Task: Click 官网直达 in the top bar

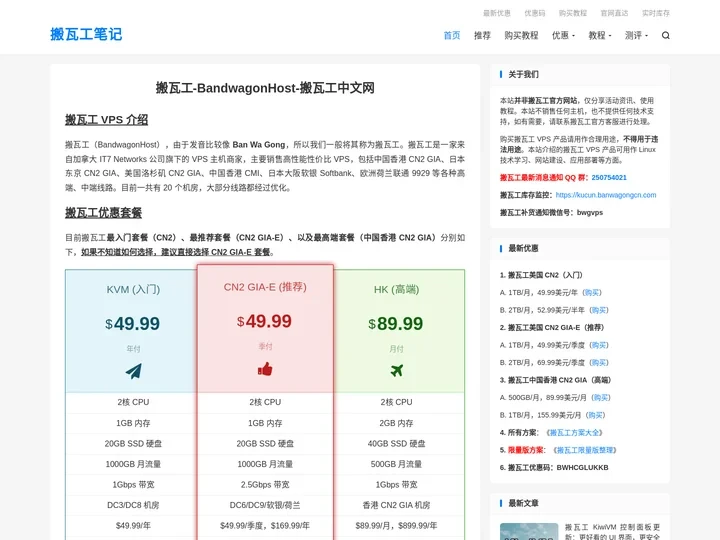Action: tap(614, 13)
